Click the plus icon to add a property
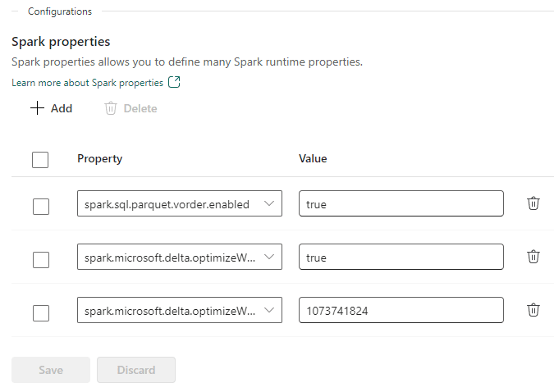 (x=37, y=108)
